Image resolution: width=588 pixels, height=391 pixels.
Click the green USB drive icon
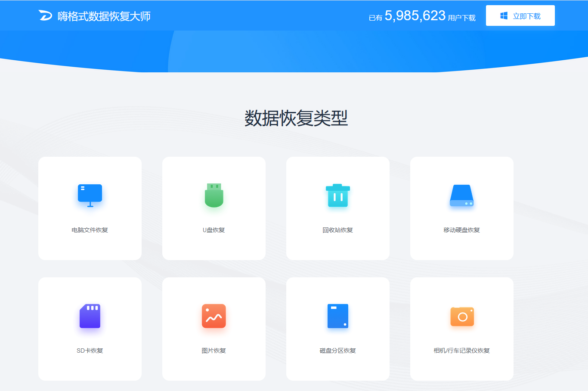point(214,195)
